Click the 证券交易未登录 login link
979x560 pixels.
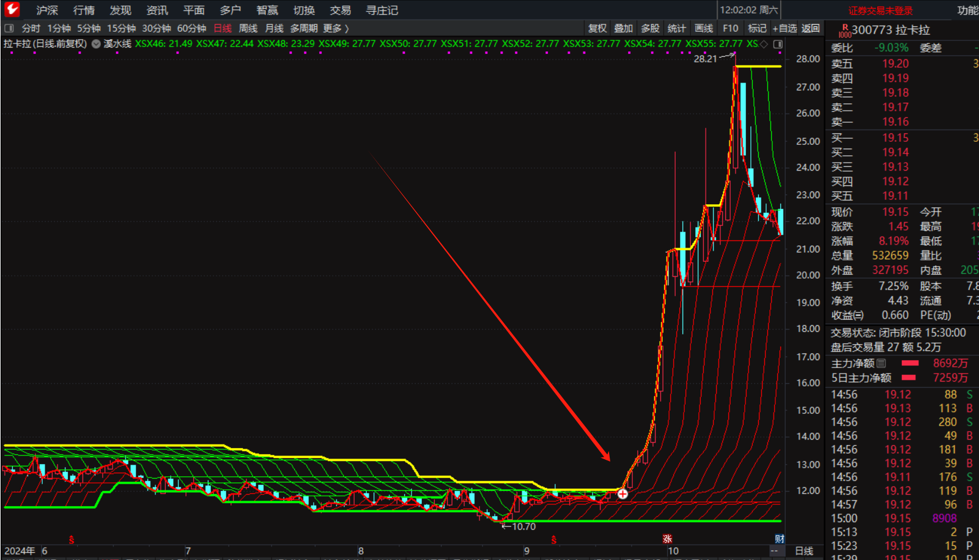point(880,10)
